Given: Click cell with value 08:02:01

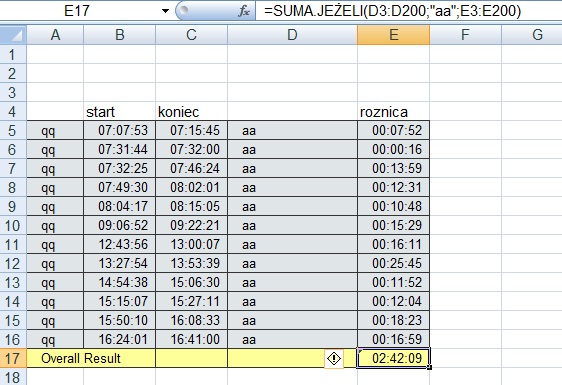Looking at the screenshot, I should pyautogui.click(x=191, y=187).
